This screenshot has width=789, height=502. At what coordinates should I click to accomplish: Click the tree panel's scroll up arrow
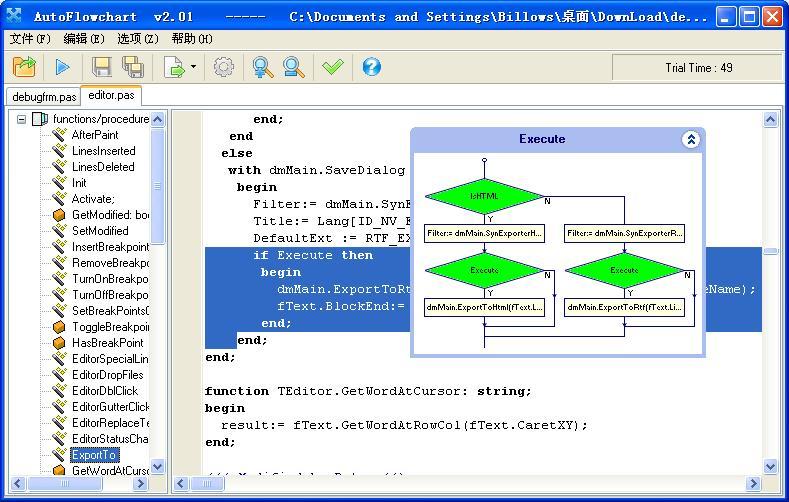coord(157,119)
